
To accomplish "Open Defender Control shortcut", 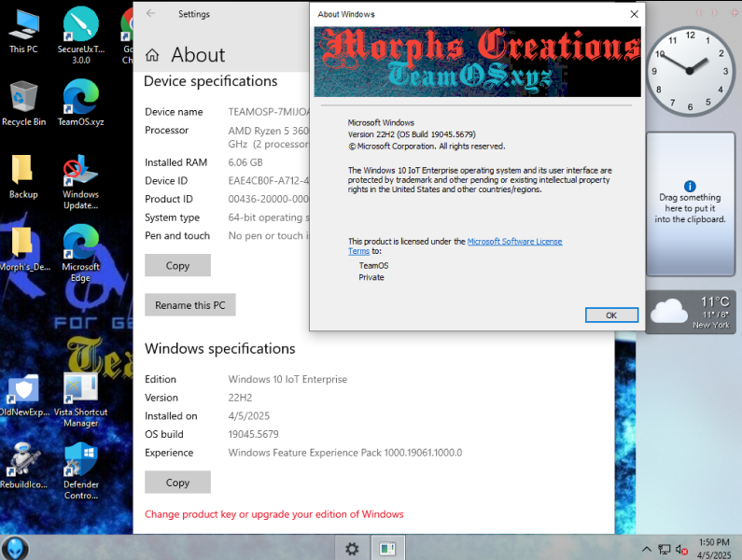I will point(81,470).
